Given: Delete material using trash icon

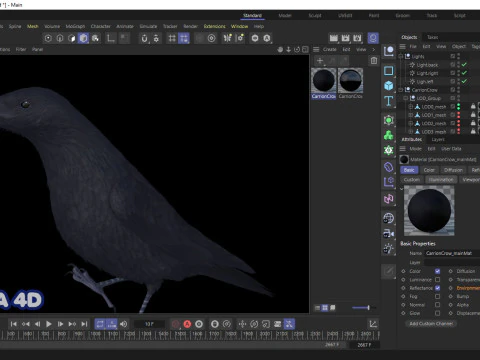Looking at the screenshot, I should coord(374,61).
